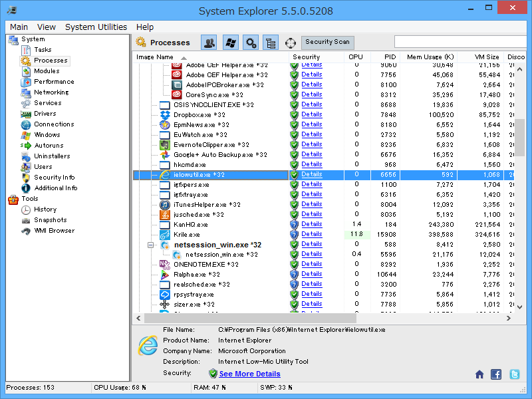This screenshot has height=399, width=532.
Task: Click the Home icon at bottom right
Action: pyautogui.click(x=479, y=374)
